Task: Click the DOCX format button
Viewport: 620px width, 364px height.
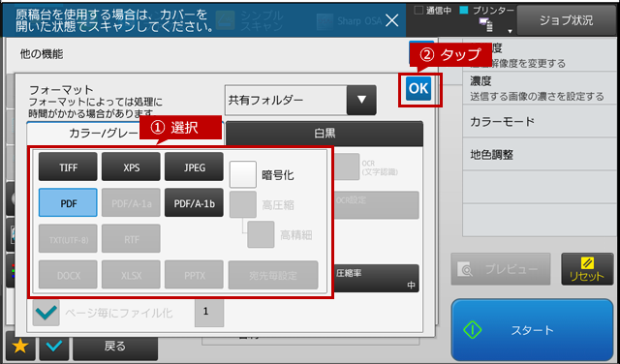Action: tap(68, 275)
